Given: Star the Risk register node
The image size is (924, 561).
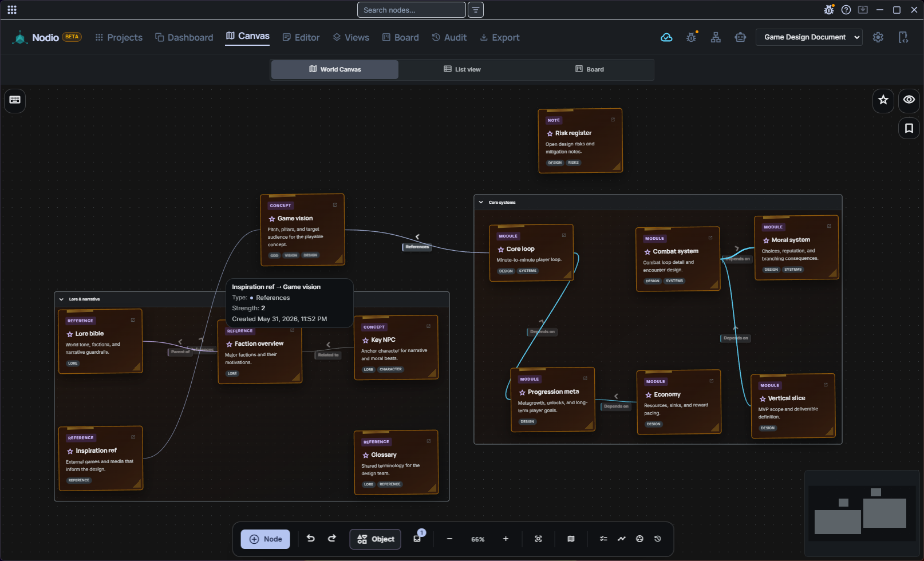Looking at the screenshot, I should 550,133.
